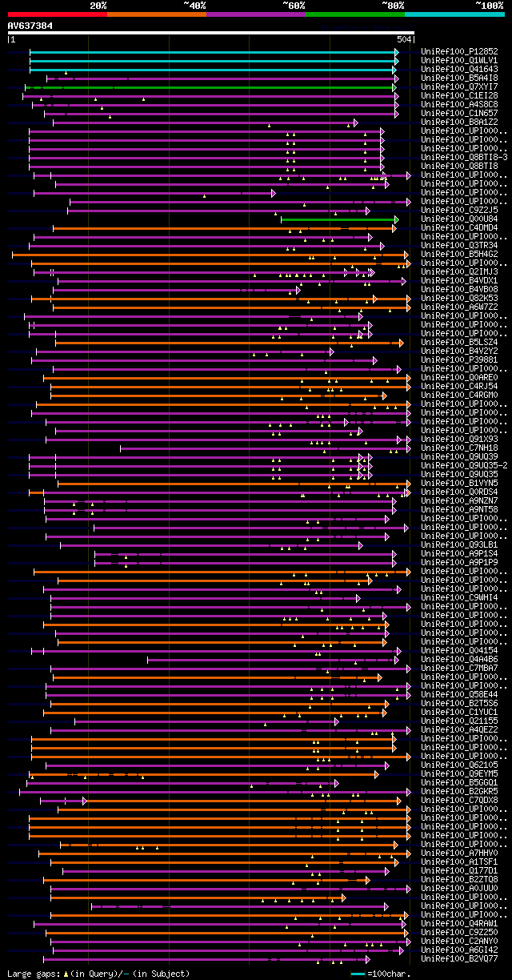The image size is (512, 980).
Task: Choose subject UniRef100_A6W7Z2
Action: (x=460, y=307)
